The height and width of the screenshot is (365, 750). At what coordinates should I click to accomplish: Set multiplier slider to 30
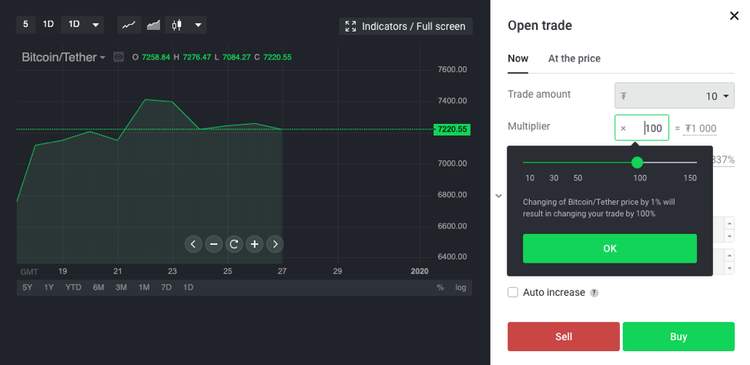click(x=554, y=178)
